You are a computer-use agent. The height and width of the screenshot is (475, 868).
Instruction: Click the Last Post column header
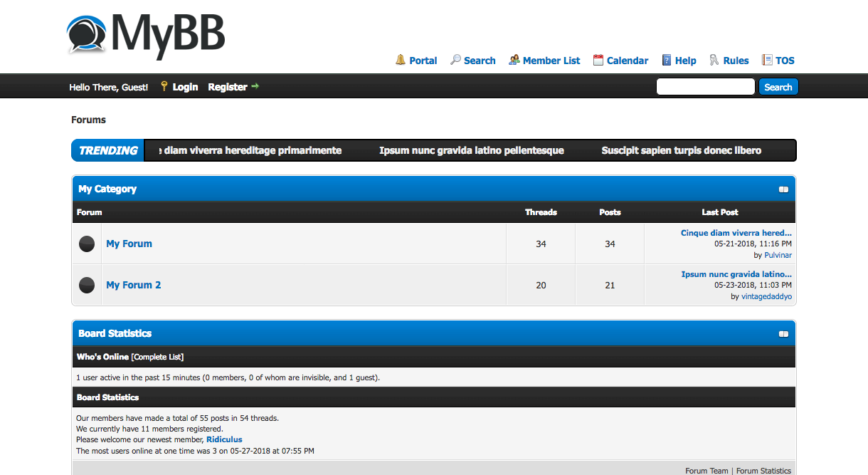click(x=720, y=212)
